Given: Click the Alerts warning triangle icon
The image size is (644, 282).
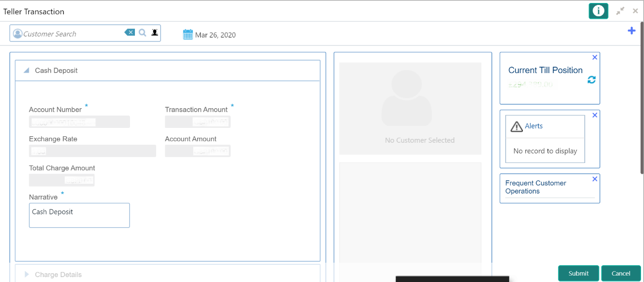Looking at the screenshot, I should [x=516, y=126].
